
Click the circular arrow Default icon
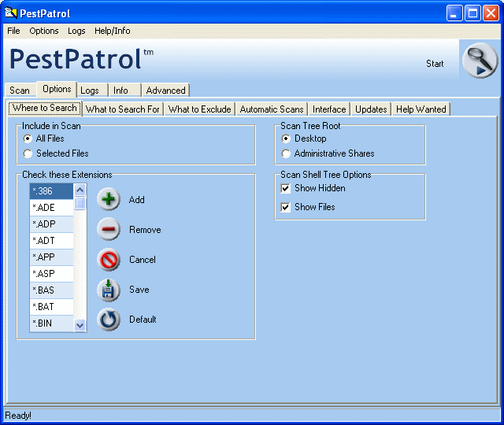coord(109,320)
